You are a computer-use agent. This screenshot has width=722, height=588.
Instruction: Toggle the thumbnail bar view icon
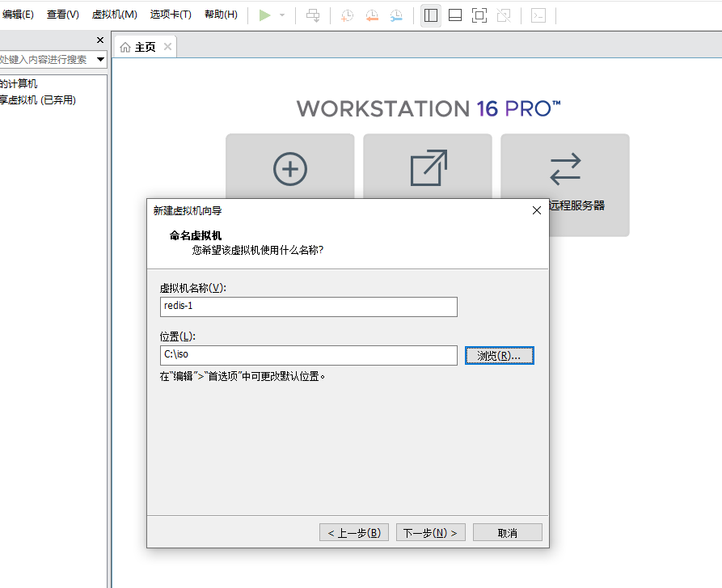tap(455, 15)
